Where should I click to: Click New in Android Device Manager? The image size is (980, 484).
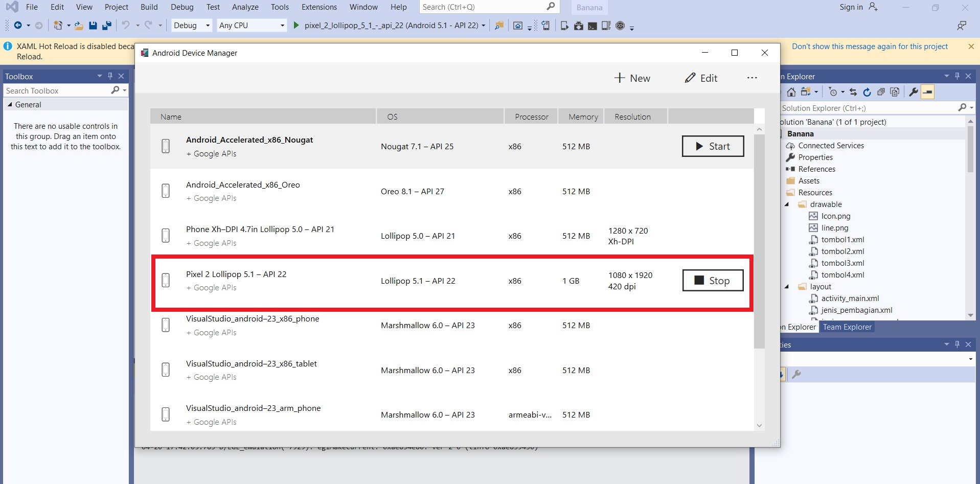coord(632,78)
